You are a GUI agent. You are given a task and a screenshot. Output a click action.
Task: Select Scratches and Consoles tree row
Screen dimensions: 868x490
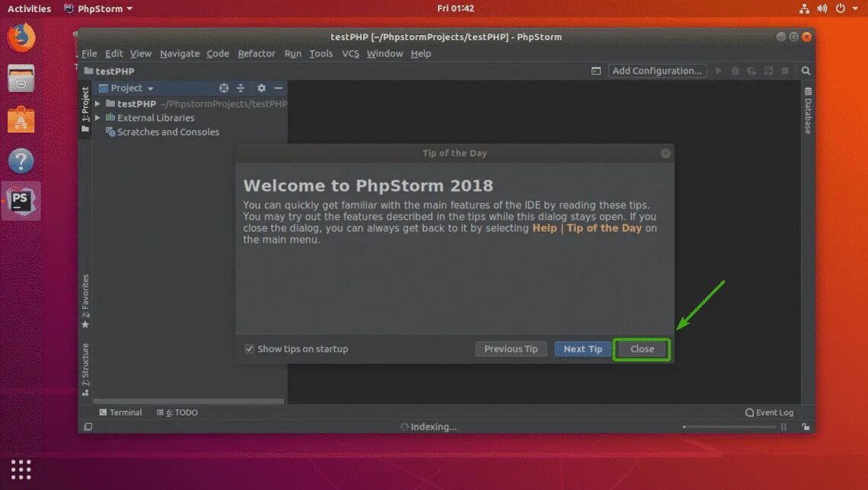click(190, 132)
